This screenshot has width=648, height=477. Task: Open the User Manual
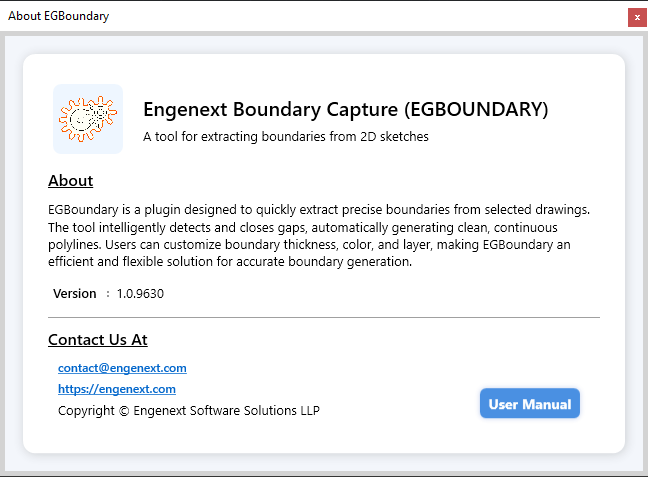[530, 403]
